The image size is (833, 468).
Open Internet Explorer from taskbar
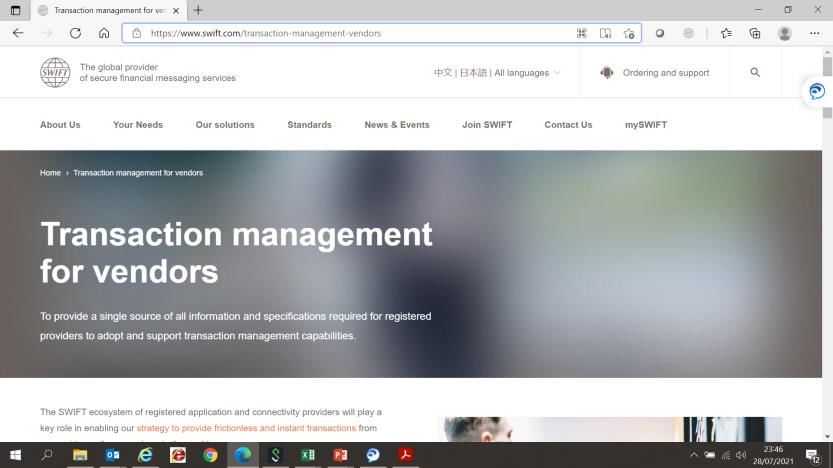[x=145, y=455]
